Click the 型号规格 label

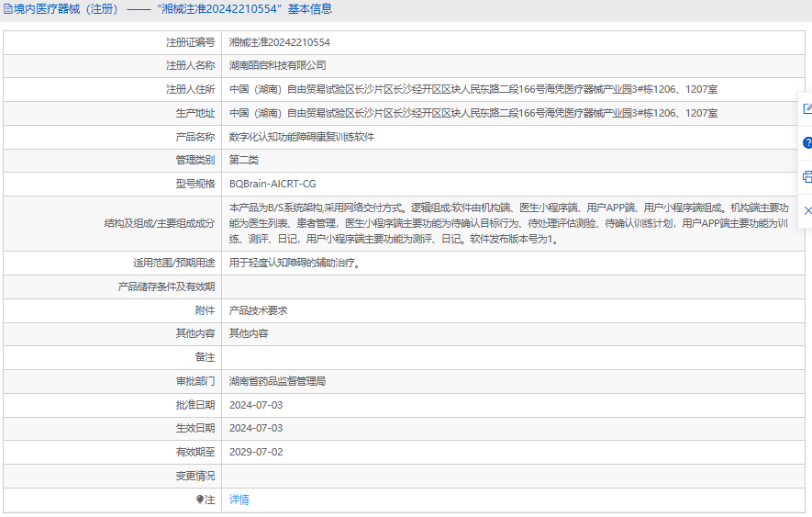point(195,184)
